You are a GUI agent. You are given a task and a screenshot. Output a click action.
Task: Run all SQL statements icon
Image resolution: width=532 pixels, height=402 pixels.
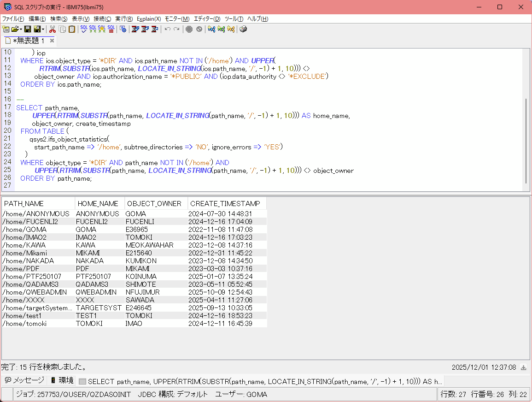pyautogui.click(x=93, y=29)
